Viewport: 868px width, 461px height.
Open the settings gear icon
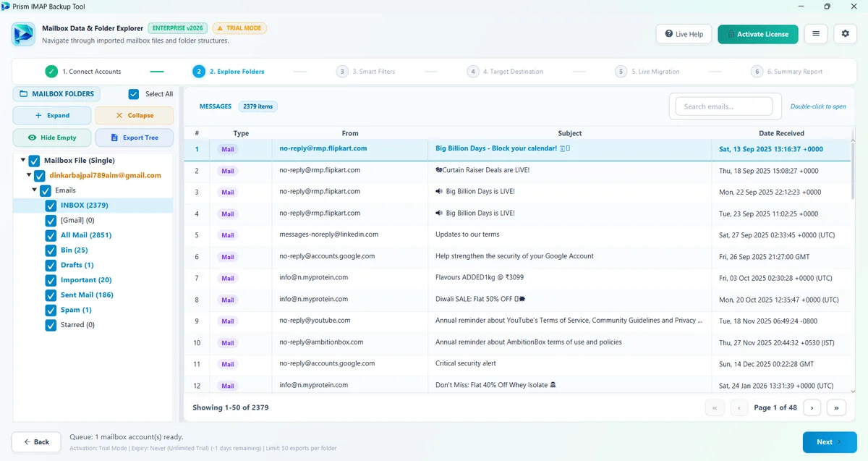[846, 34]
